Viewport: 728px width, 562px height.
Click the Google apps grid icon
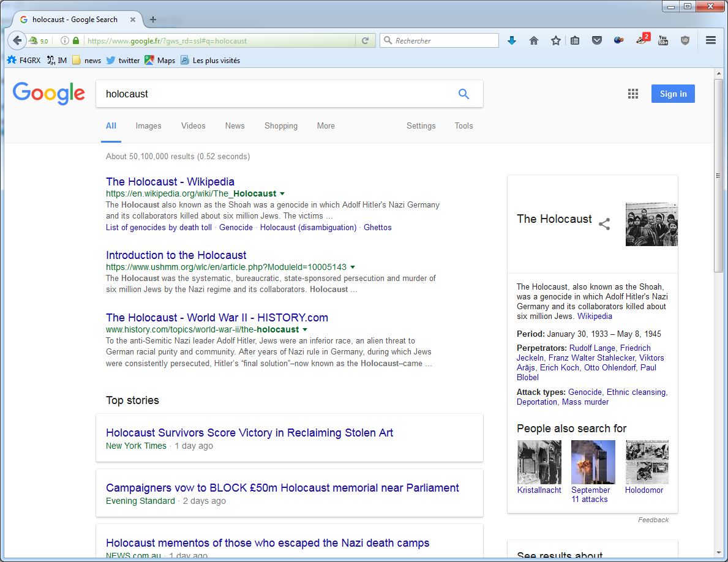coord(633,94)
